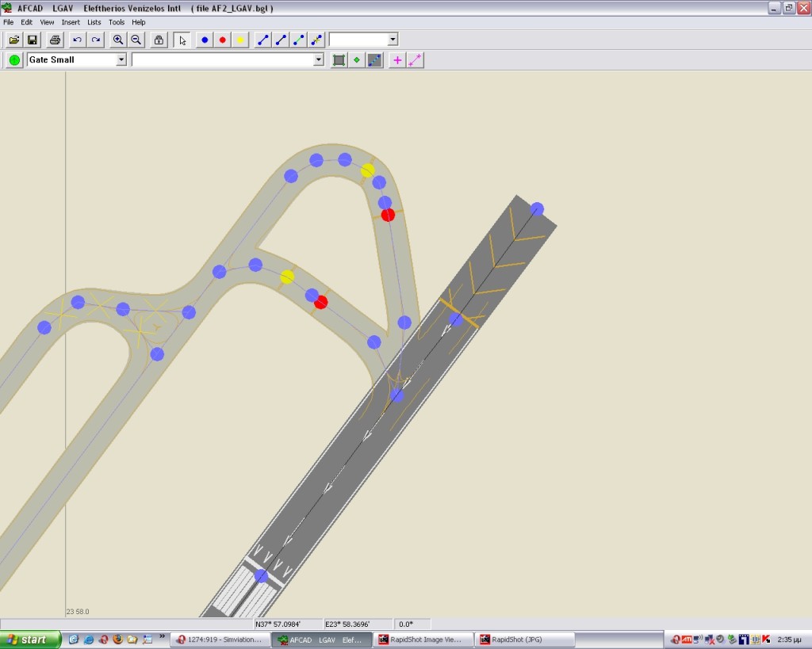Open the Insert menu
The height and width of the screenshot is (649, 812).
click(x=71, y=22)
